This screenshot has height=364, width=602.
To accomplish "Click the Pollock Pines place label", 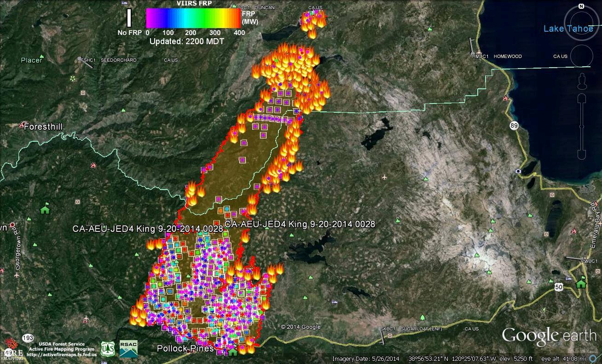I will [185, 348].
